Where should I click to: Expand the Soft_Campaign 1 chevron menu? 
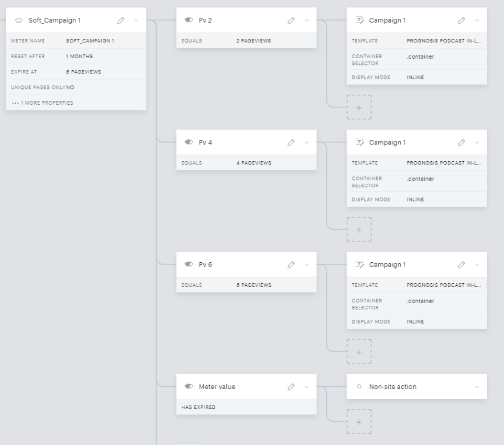pyautogui.click(x=136, y=20)
